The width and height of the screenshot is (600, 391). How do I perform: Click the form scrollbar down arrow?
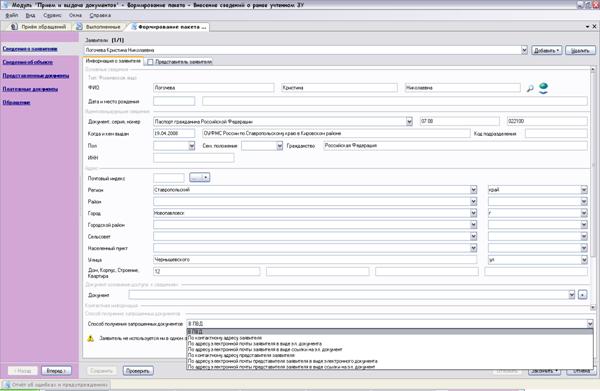[593, 307]
